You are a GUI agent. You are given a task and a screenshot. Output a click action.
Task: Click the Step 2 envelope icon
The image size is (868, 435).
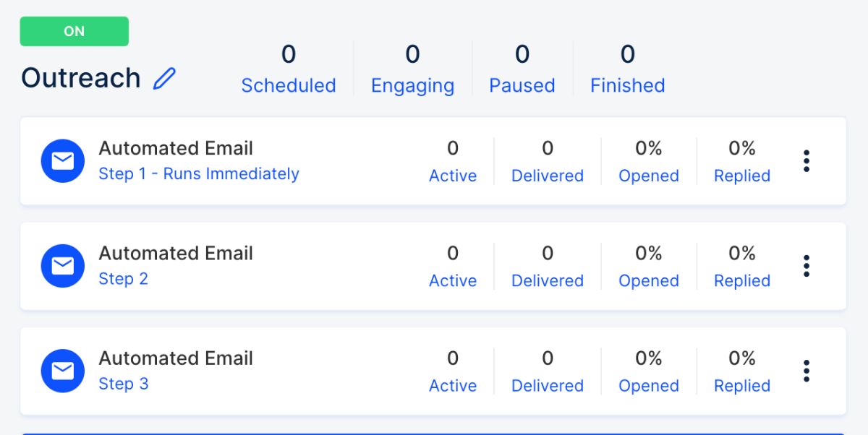pyautogui.click(x=63, y=266)
